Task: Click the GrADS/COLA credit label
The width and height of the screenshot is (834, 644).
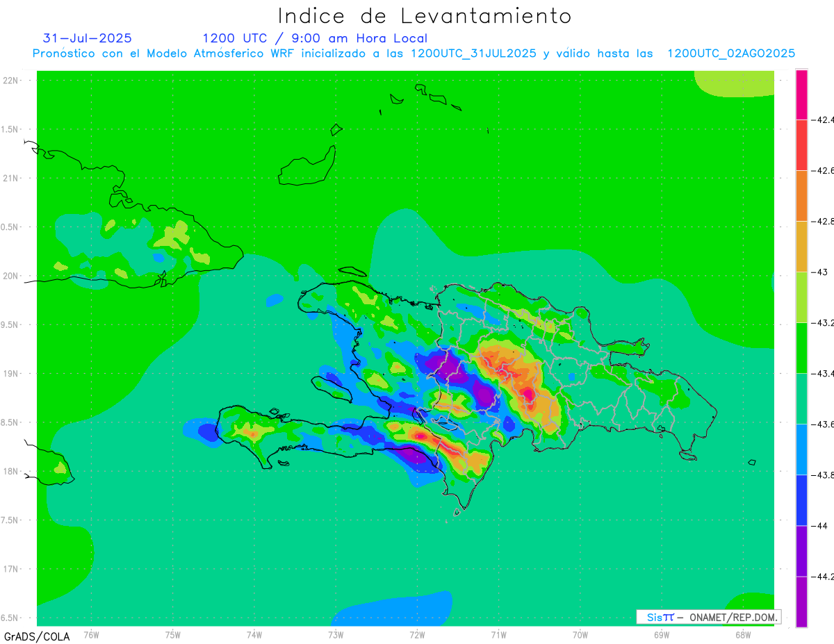Action: point(37,636)
